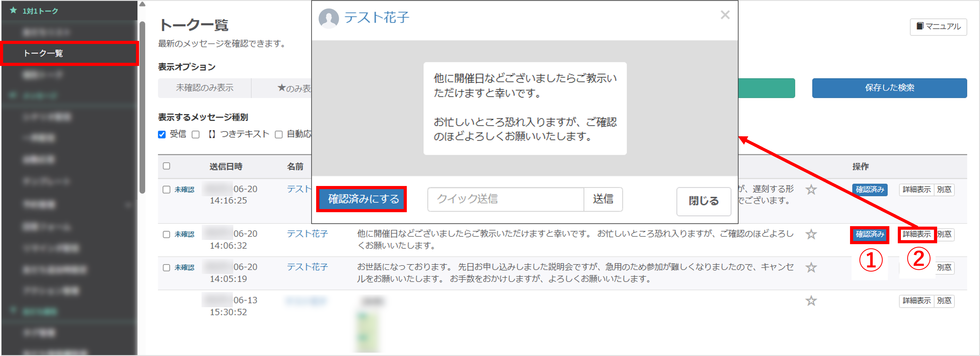
Task: Click 確認済み on the 14:16:25 row
Action: point(870,190)
